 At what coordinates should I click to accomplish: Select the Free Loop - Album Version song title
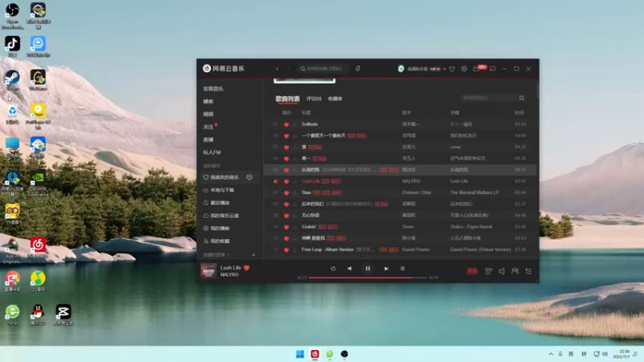(328, 249)
